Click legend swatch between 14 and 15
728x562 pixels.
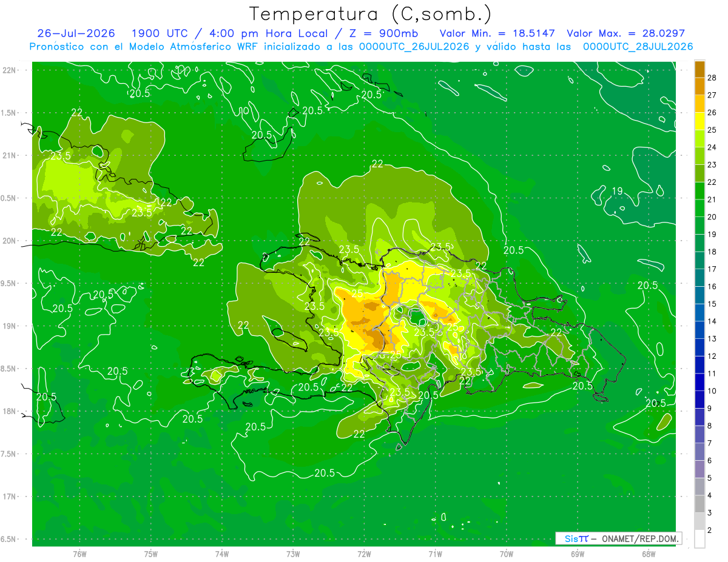(x=699, y=312)
